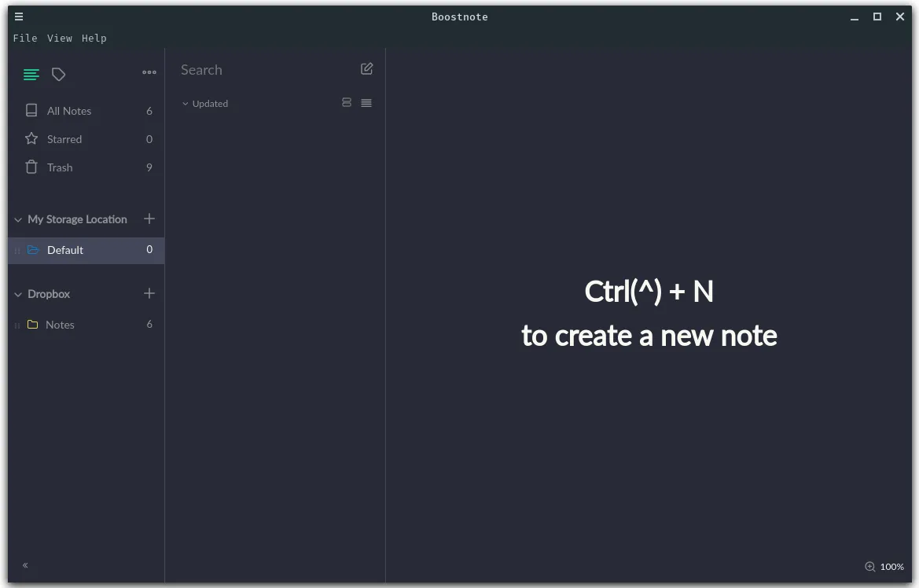Open the Help menu
919x588 pixels.
pos(94,38)
